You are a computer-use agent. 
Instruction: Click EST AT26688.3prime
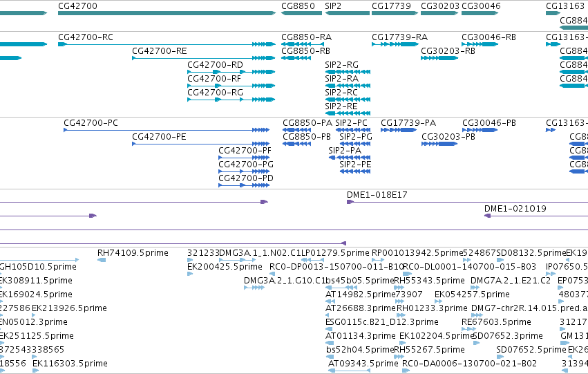[328, 315]
